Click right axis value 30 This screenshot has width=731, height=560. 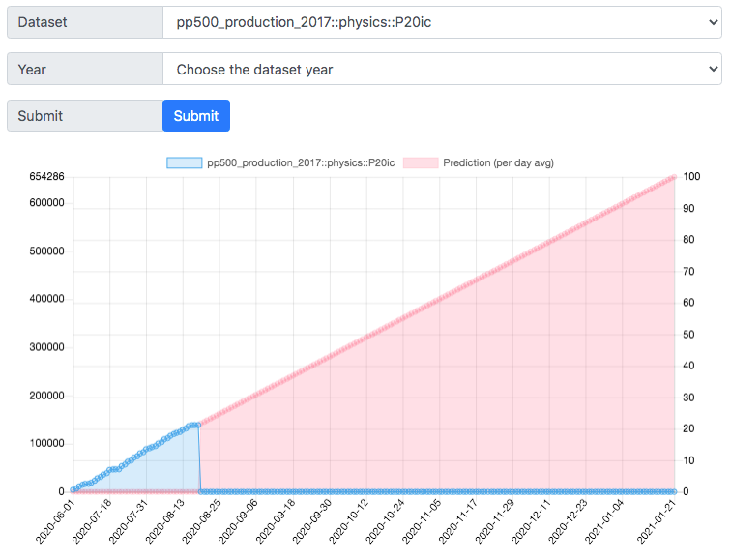pyautogui.click(x=688, y=397)
